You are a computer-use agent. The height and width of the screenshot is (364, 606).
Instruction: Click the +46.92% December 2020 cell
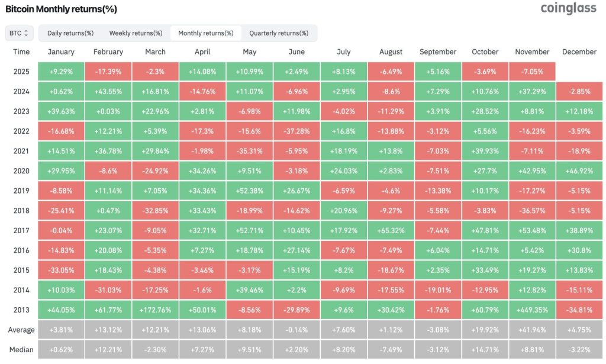pos(579,170)
